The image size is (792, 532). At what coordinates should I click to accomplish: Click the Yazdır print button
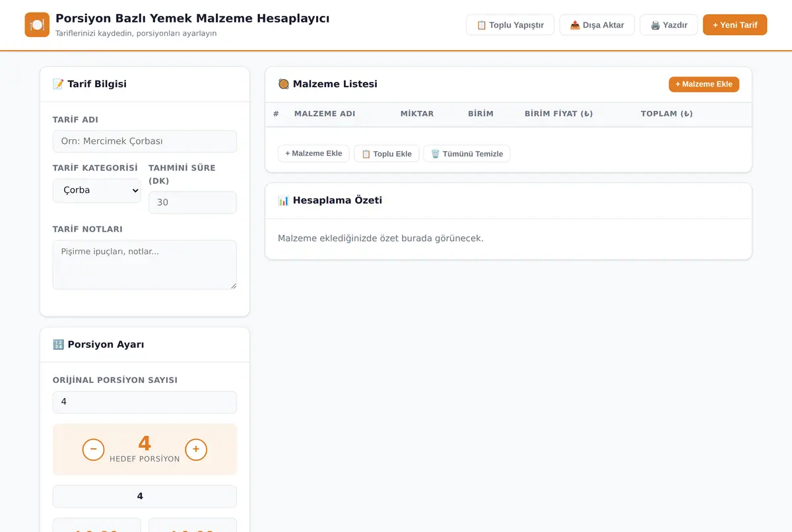(x=669, y=25)
